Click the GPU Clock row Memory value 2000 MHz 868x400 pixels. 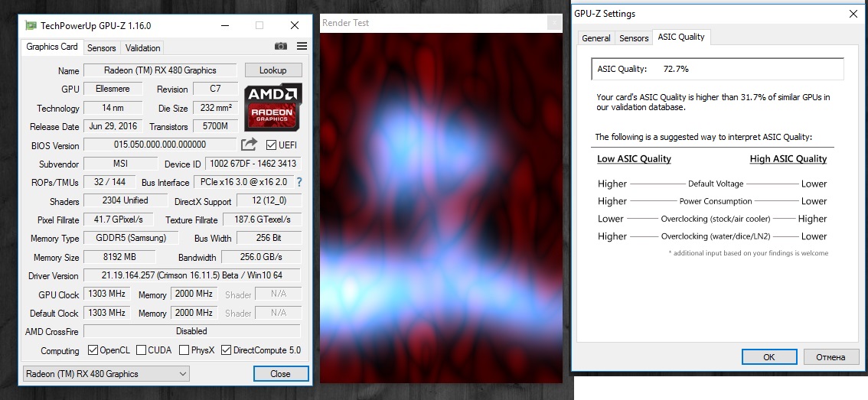194,294
